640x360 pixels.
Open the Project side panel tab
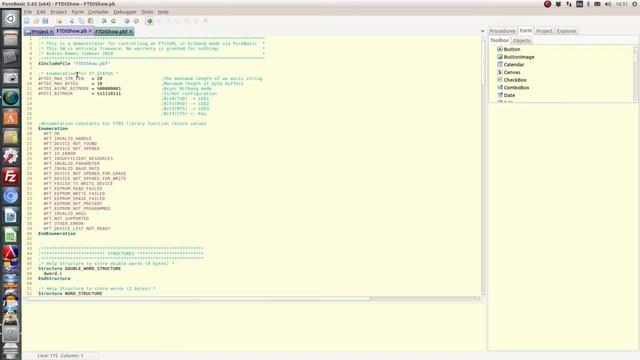[x=544, y=31]
